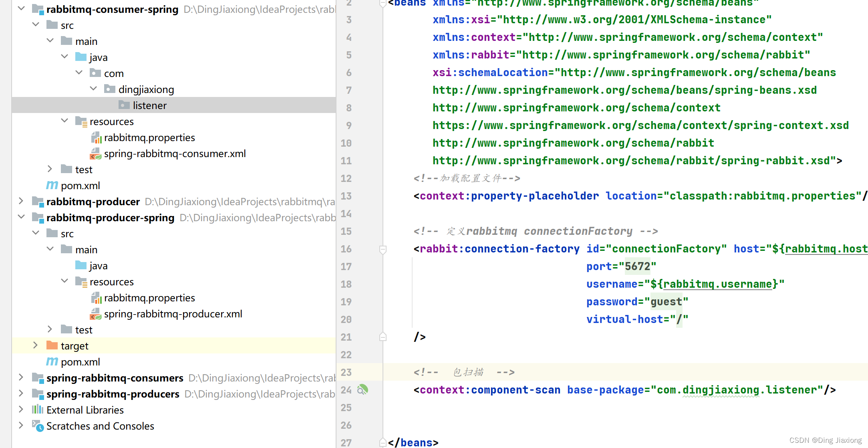Click context:component-scan tag name
The width and height of the screenshot is (868, 448).
(490, 390)
